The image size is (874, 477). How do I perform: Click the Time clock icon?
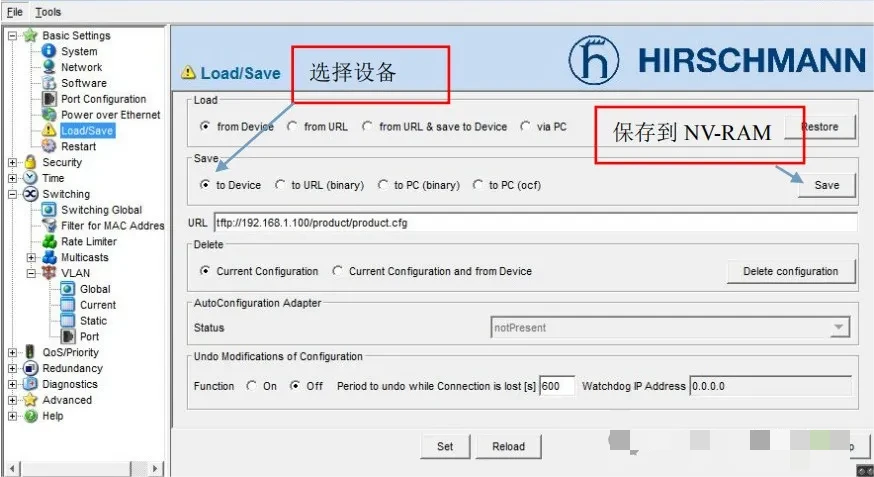click(x=30, y=178)
